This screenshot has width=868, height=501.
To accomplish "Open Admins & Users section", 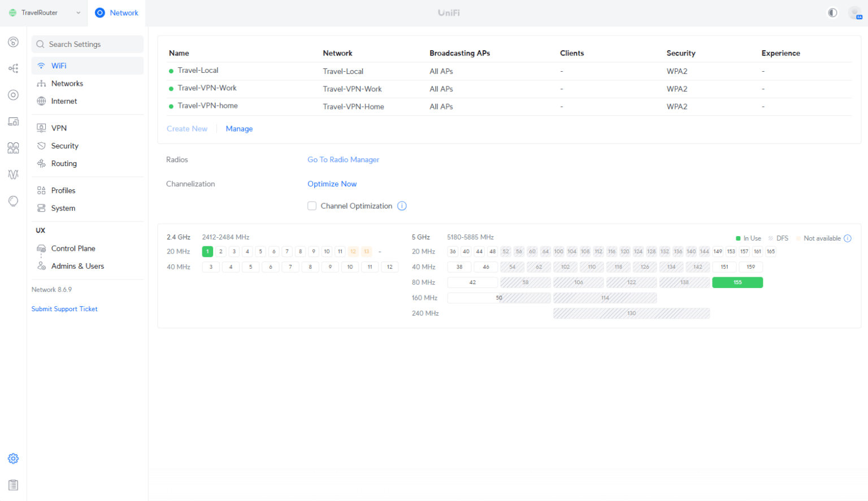I will [x=88, y=266].
